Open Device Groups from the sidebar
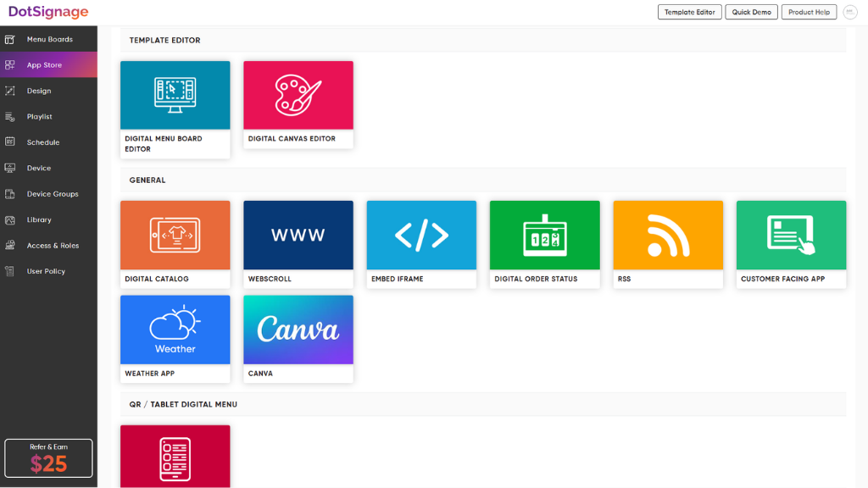 48,194
